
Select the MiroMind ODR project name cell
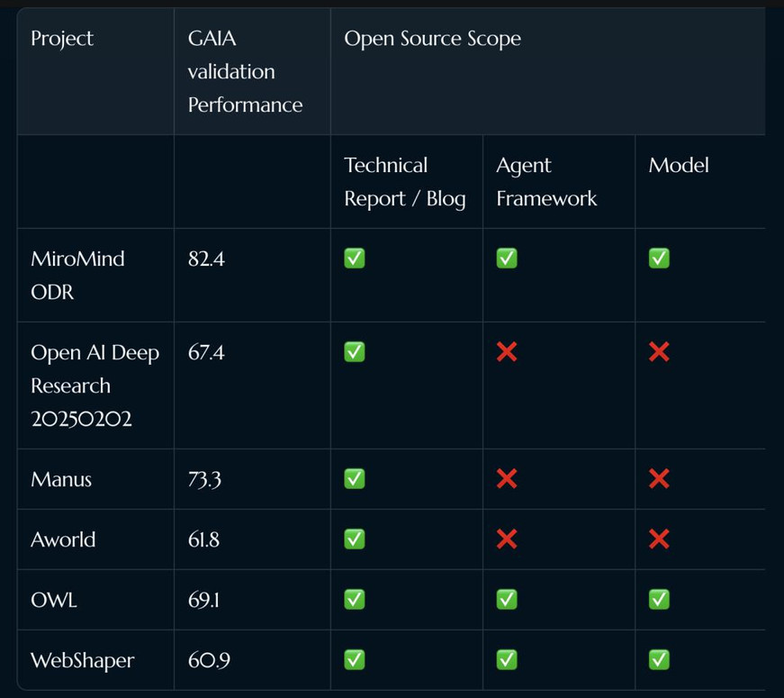click(77, 276)
